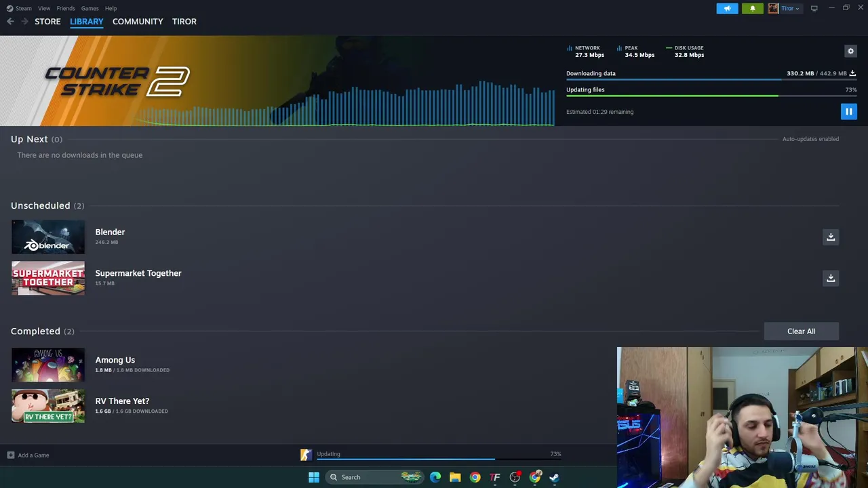Click the Counter Strike 2 banner logo
The width and height of the screenshot is (868, 488).
click(117, 81)
